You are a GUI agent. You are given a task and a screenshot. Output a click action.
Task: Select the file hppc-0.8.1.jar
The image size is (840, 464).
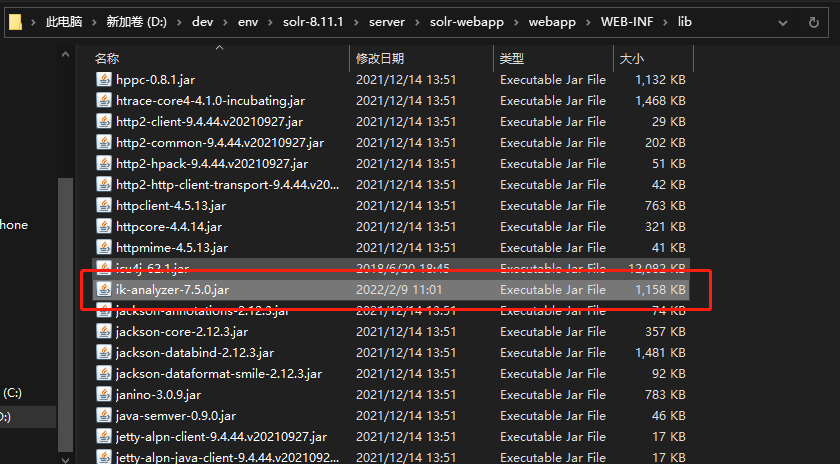(155, 79)
